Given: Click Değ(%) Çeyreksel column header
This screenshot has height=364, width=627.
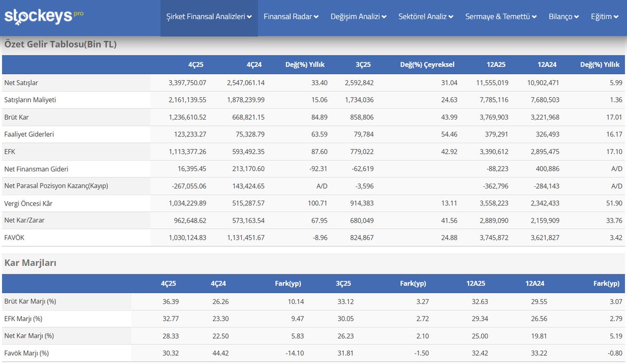Looking at the screenshot, I should coord(427,65).
